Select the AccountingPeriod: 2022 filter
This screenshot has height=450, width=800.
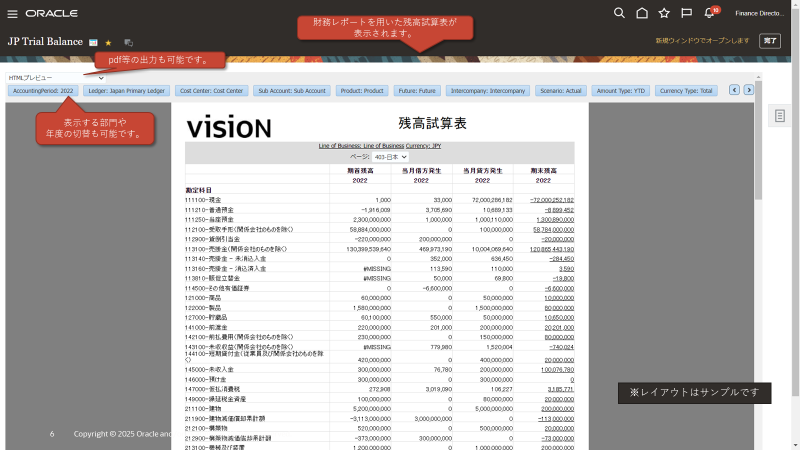43,91
